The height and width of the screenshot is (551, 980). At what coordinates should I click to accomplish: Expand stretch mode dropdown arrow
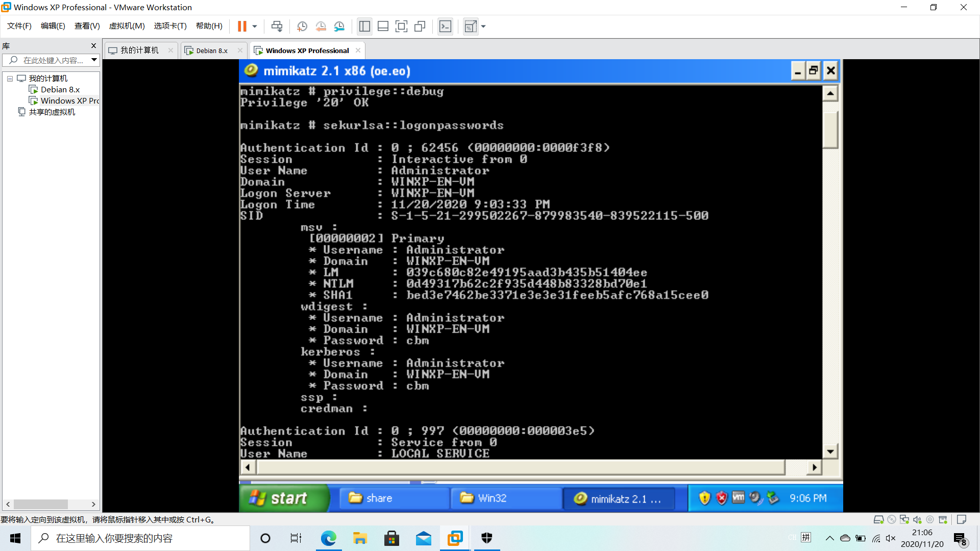click(483, 26)
